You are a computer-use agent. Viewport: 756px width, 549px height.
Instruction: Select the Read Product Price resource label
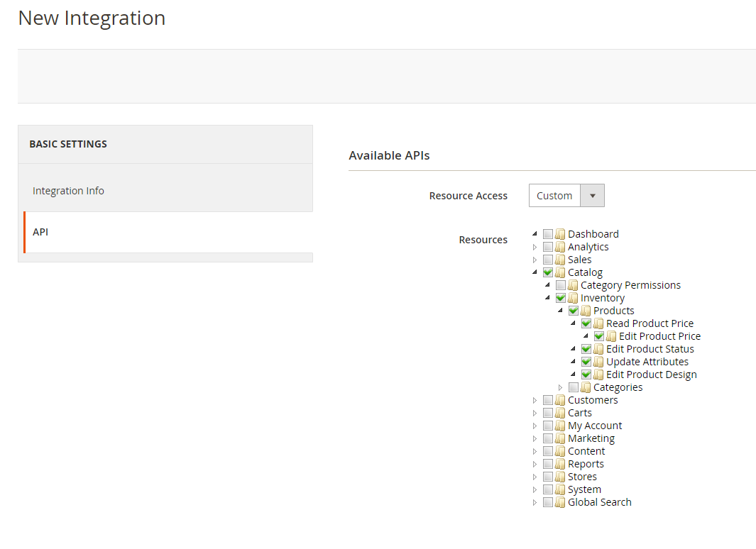click(650, 323)
